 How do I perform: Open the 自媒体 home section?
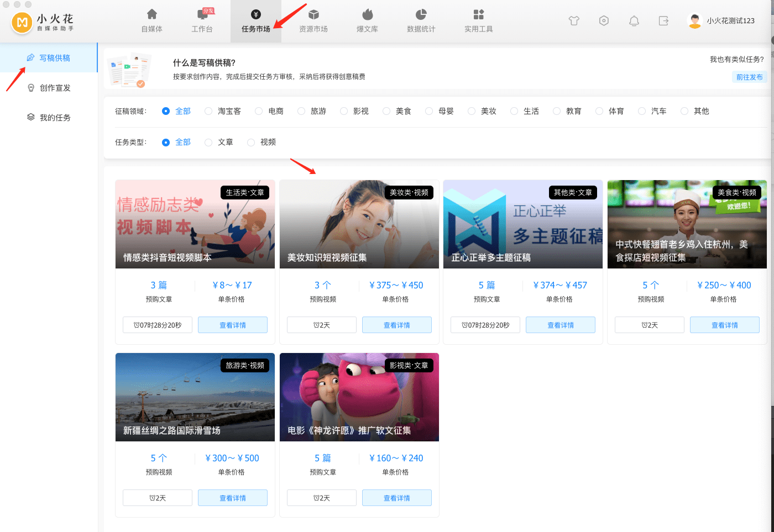click(x=152, y=21)
